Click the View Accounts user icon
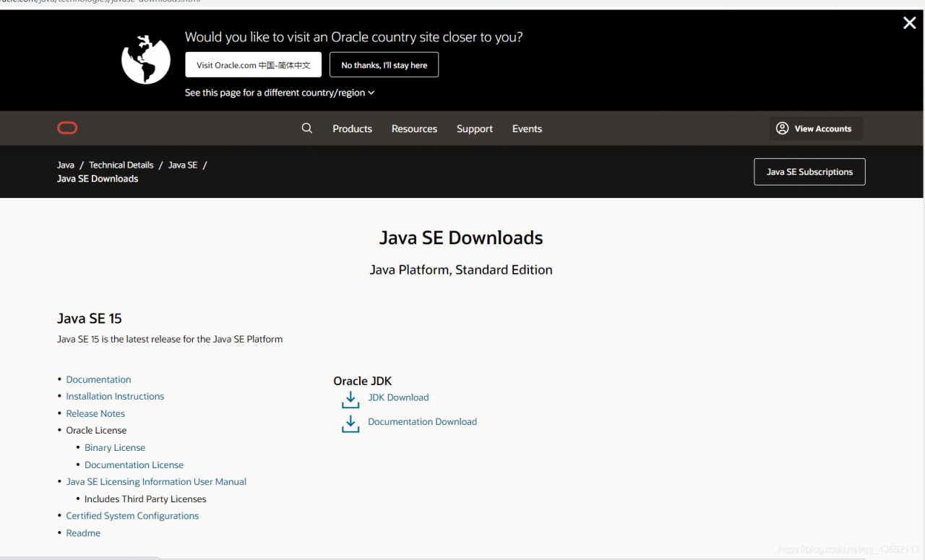 tap(782, 129)
